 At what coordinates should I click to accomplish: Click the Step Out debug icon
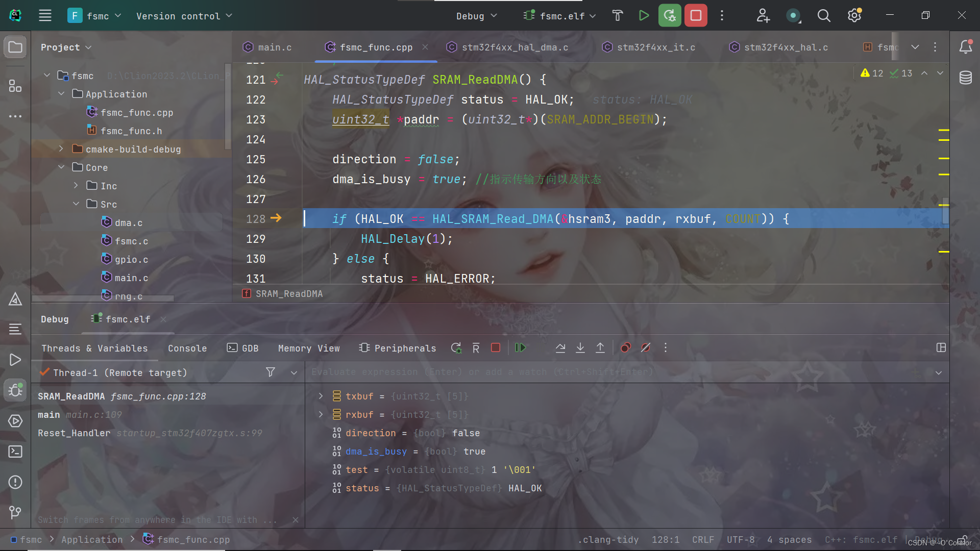click(x=600, y=348)
